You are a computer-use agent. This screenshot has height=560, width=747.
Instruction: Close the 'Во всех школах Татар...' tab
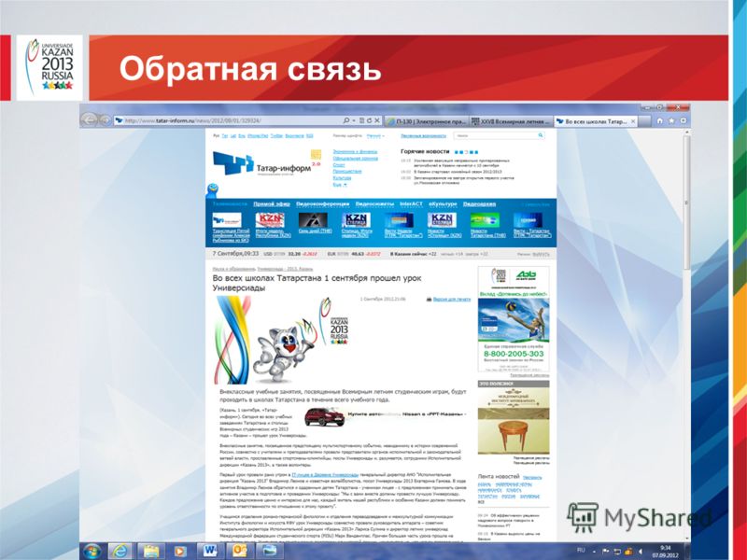pyautogui.click(x=633, y=122)
